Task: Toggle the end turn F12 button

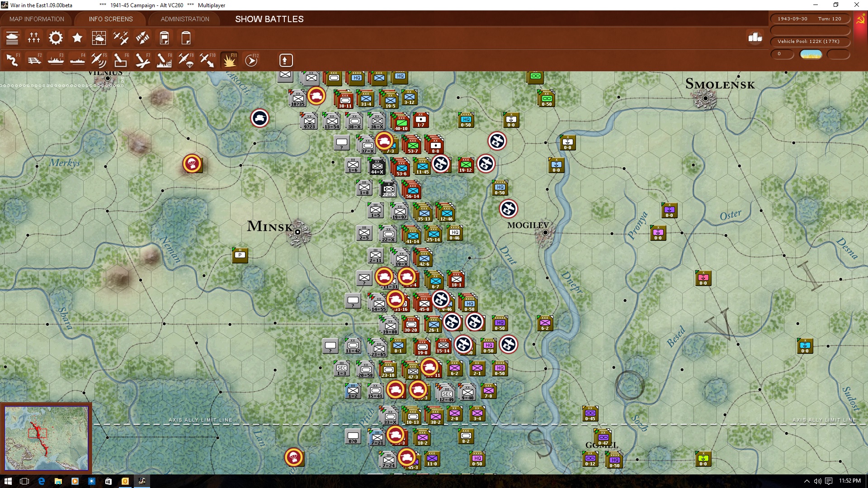Action: [251, 60]
